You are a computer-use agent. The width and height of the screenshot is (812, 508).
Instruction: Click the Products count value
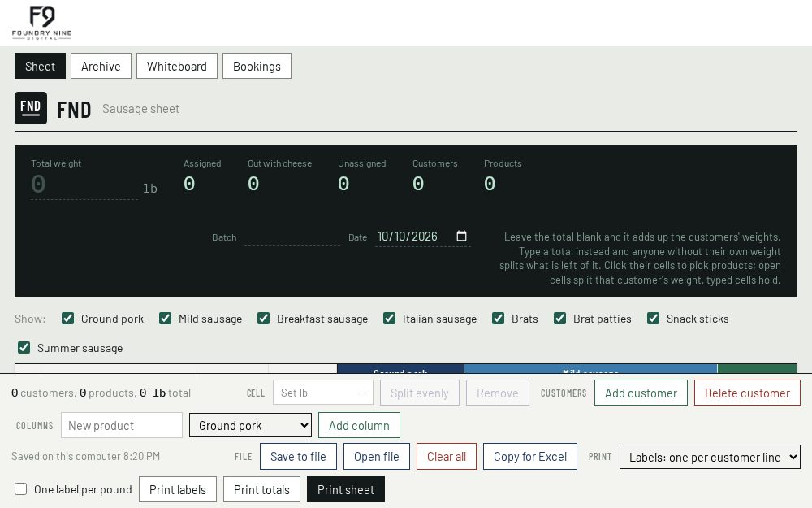[490, 184]
